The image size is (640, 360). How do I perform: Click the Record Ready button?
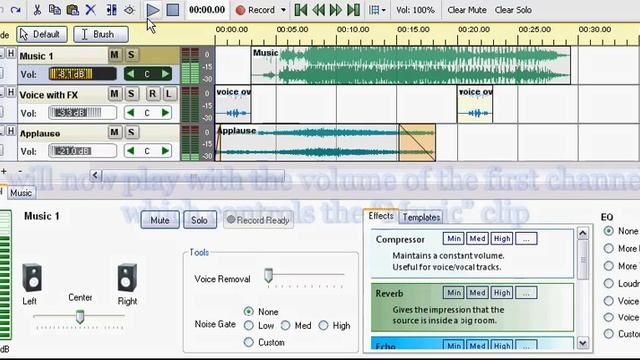(258, 220)
